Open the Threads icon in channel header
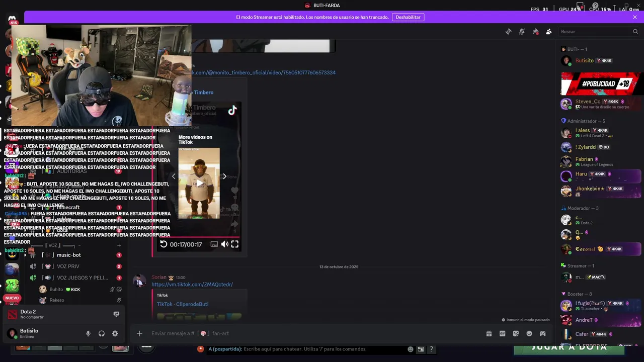Image resolution: width=644 pixels, height=362 pixels. pos(508,32)
